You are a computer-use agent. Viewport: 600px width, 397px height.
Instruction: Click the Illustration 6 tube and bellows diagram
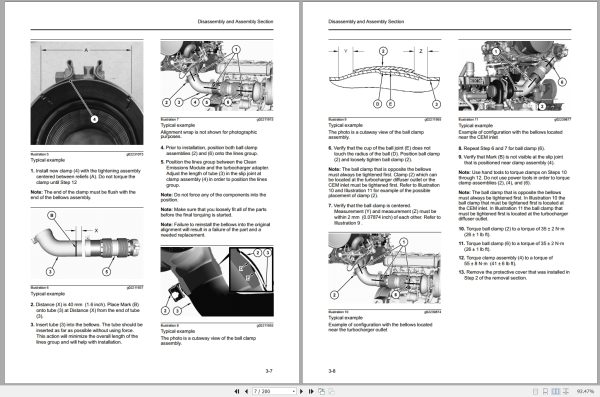(87, 244)
